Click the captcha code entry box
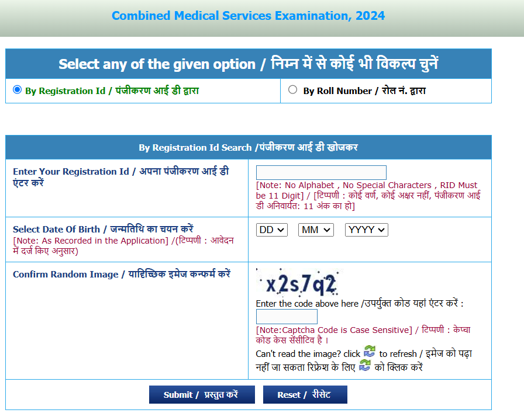The image size is (524, 420). point(286,316)
